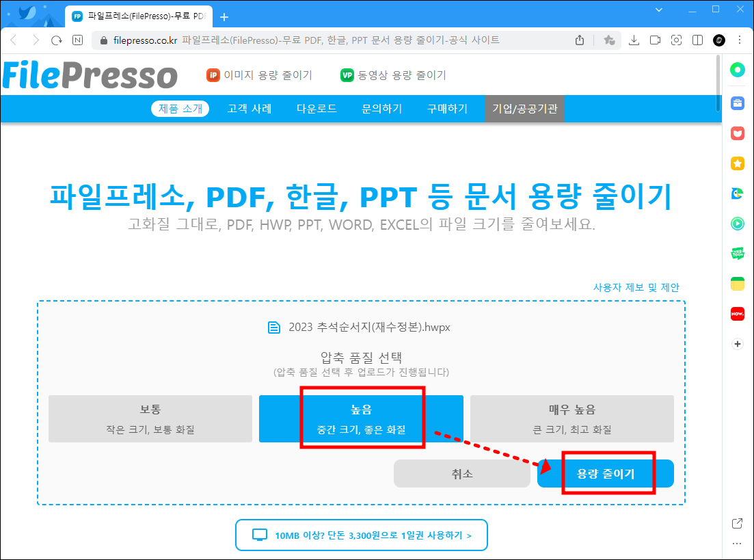Open the green play sidebar icon
The height and width of the screenshot is (560, 754).
pos(737,223)
